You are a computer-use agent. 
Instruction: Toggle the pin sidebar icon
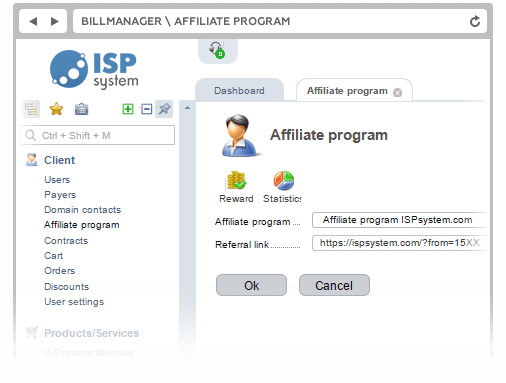click(164, 109)
